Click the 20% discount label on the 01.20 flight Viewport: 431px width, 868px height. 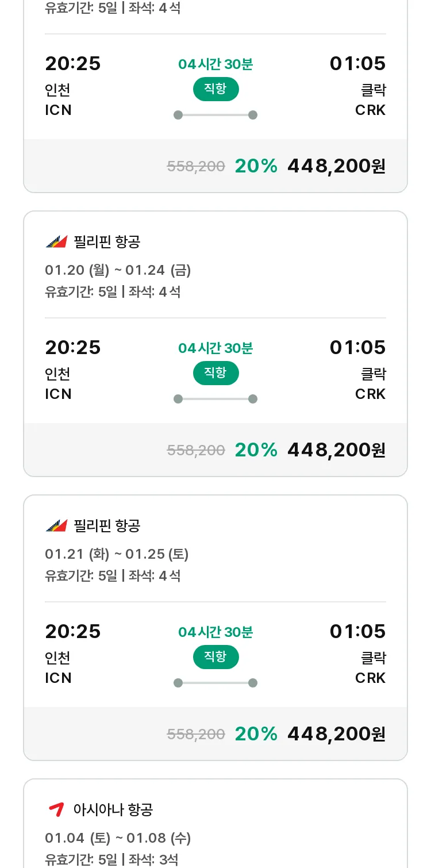tap(256, 450)
